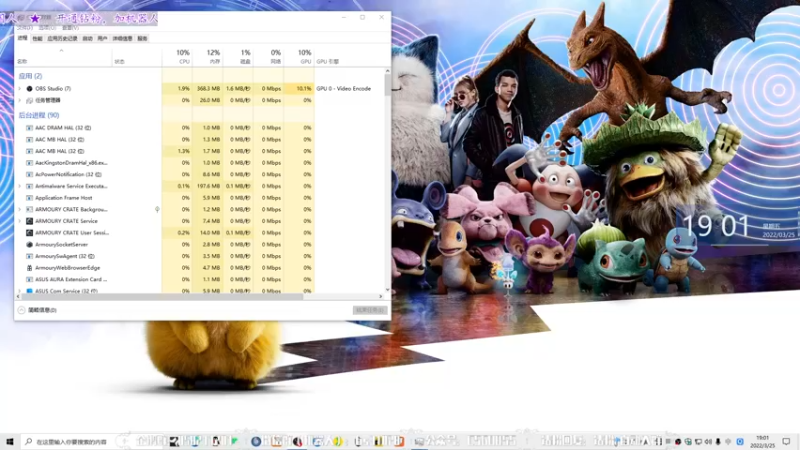Screen dimensions: 800x450
Task: Open the 查看(V) menu
Action: click(x=70, y=28)
